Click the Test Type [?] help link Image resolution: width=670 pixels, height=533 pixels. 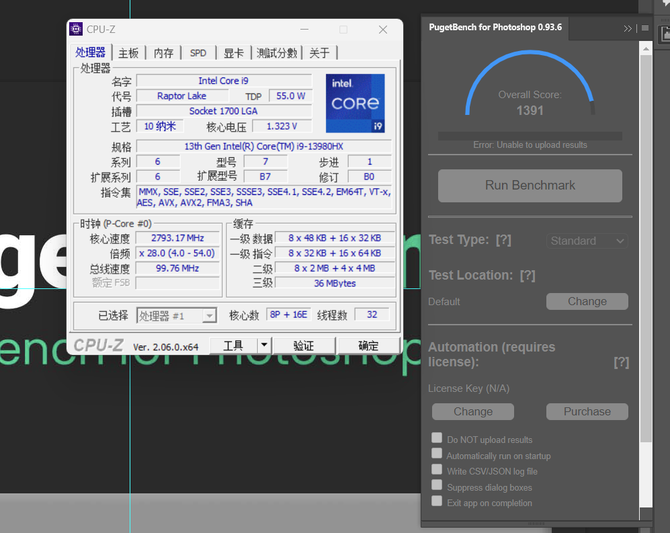point(503,240)
